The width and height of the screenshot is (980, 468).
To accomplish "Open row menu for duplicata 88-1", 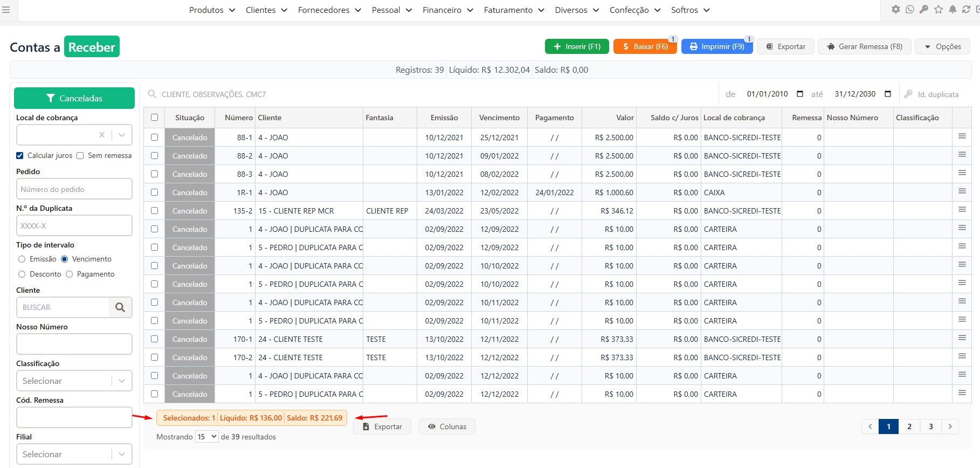I will (x=962, y=136).
